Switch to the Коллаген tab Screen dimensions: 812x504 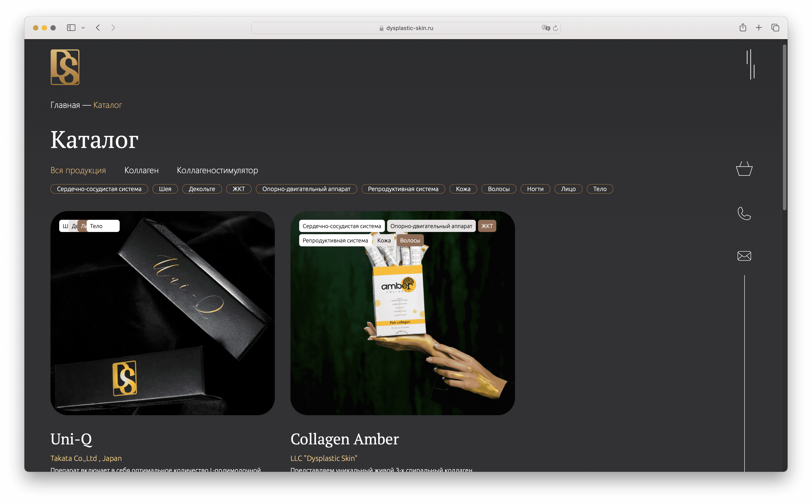pyautogui.click(x=141, y=170)
